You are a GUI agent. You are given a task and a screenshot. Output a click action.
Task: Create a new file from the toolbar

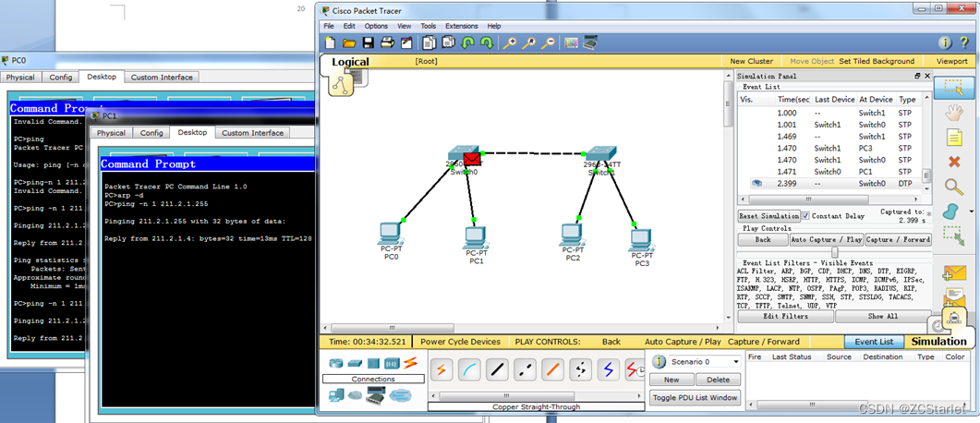(x=330, y=43)
